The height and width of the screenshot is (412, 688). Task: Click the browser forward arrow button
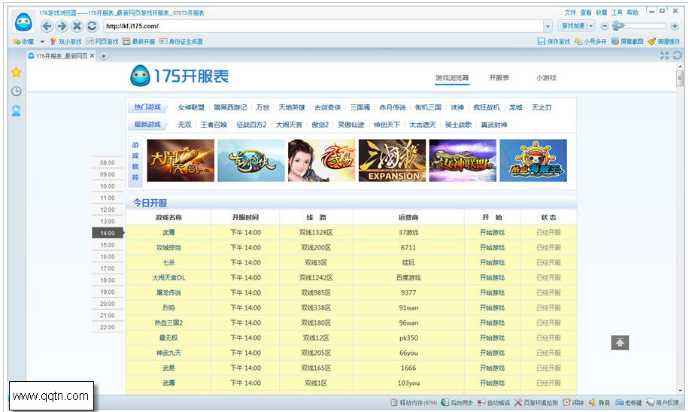coord(62,26)
